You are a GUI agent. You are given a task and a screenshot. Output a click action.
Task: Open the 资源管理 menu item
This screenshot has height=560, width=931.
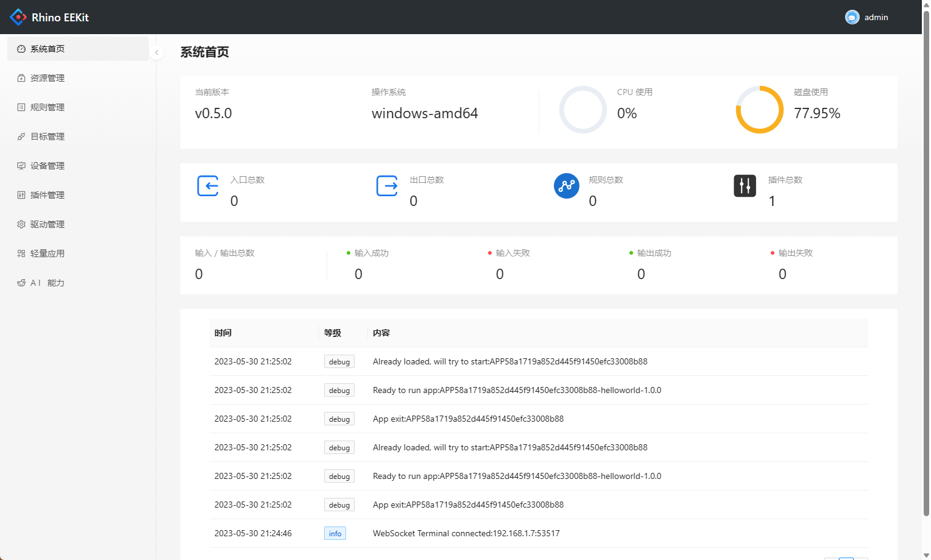pos(78,78)
